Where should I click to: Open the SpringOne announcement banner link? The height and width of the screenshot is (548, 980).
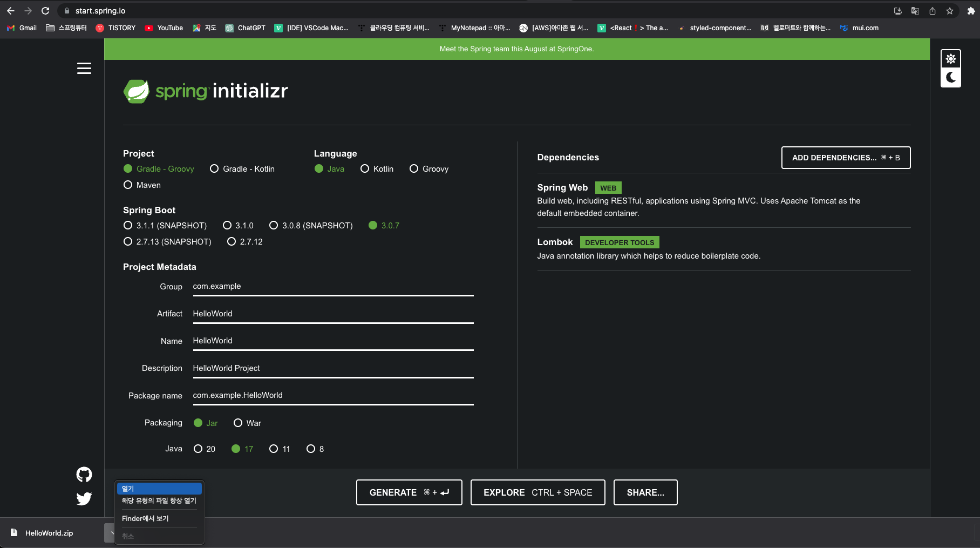point(516,49)
